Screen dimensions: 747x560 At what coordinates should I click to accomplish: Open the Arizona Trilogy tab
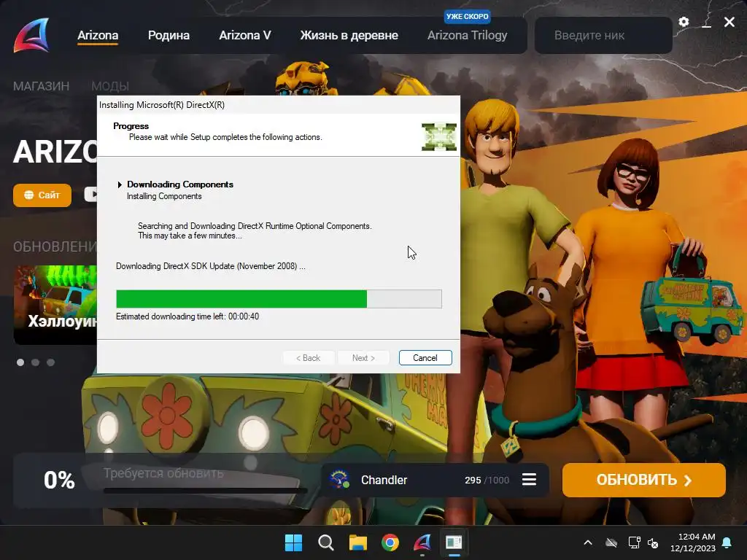point(467,35)
